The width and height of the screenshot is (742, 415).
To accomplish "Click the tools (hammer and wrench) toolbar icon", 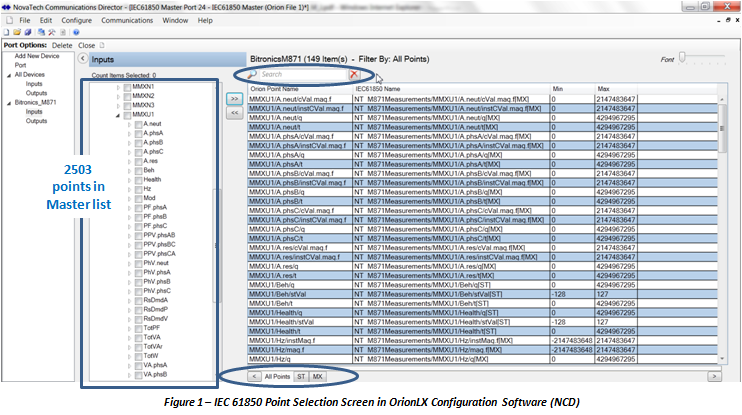I will pos(52,32).
